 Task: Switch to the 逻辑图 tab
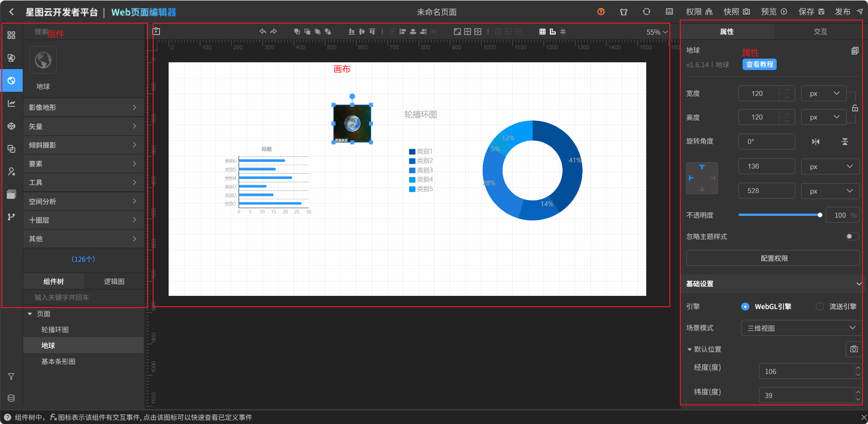click(114, 281)
